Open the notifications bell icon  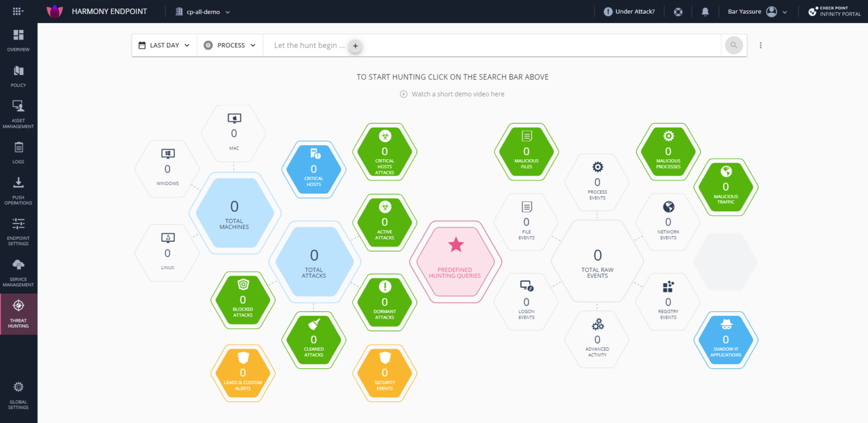point(705,11)
